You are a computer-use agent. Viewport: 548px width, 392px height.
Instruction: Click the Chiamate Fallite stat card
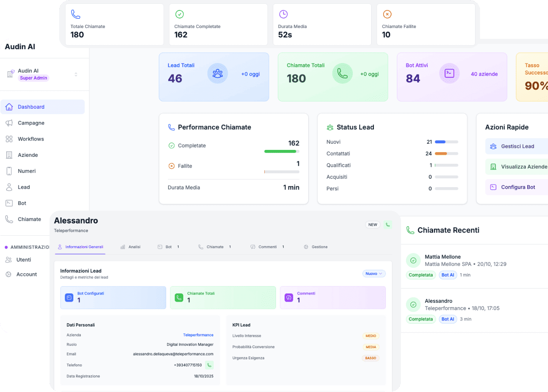tap(425, 25)
